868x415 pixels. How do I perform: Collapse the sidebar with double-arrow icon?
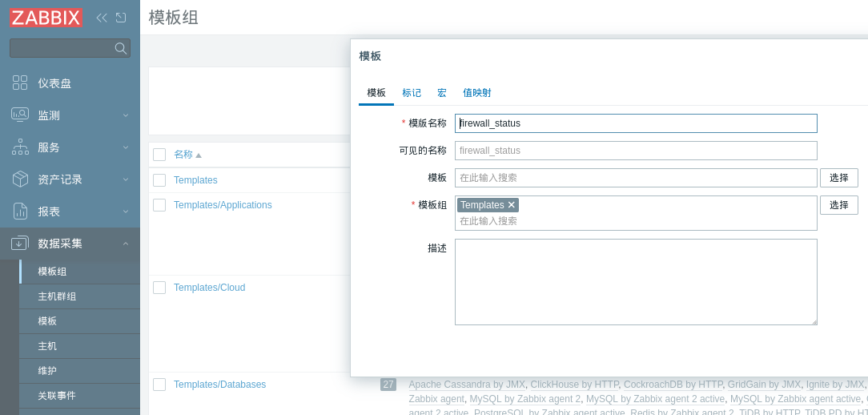[x=102, y=18]
